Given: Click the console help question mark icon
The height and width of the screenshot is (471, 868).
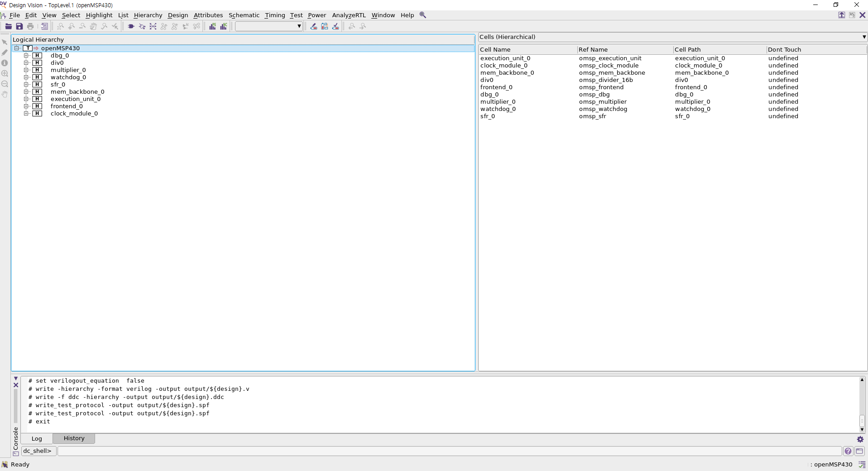Looking at the screenshot, I should (848, 451).
